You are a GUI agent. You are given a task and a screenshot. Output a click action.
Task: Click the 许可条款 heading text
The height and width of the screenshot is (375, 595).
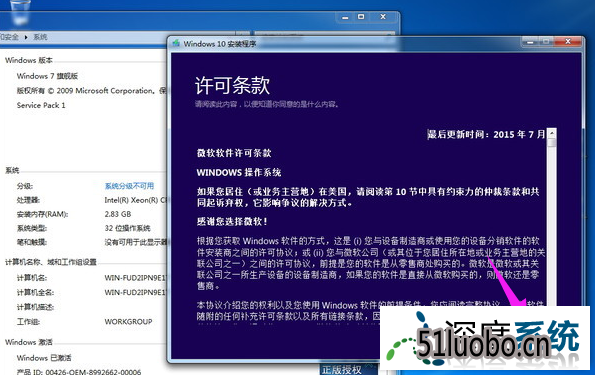[x=232, y=85]
